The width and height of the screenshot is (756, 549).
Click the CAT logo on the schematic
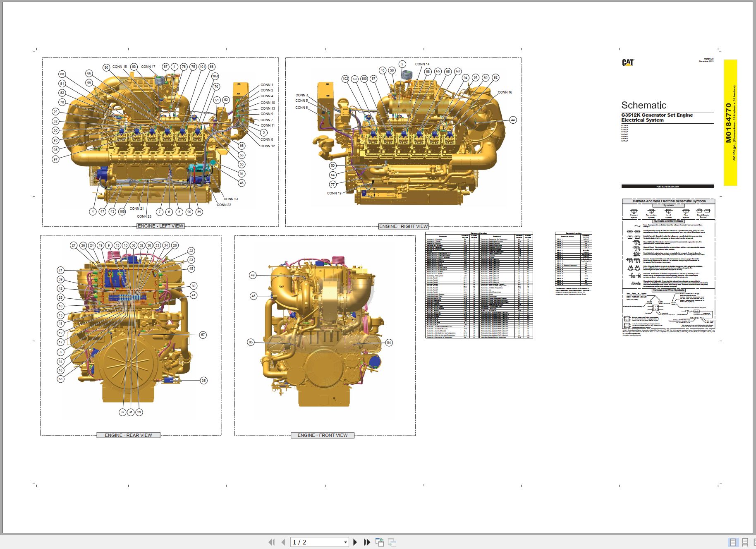628,62
